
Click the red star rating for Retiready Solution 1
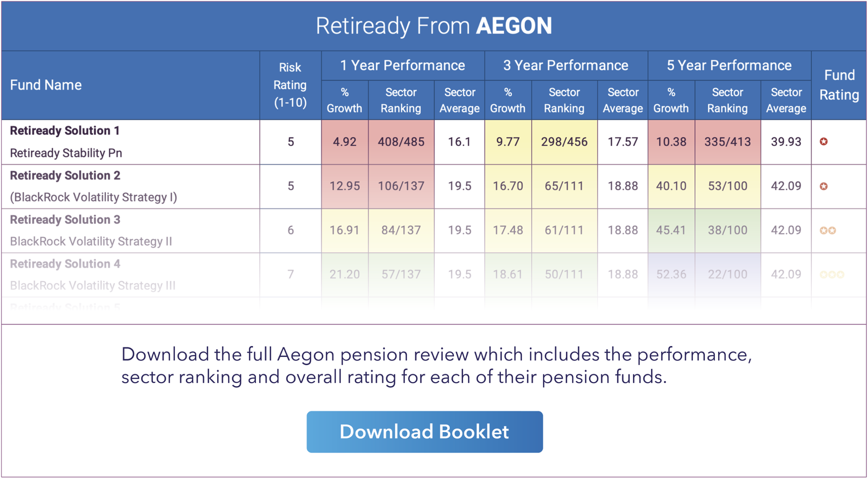823,142
